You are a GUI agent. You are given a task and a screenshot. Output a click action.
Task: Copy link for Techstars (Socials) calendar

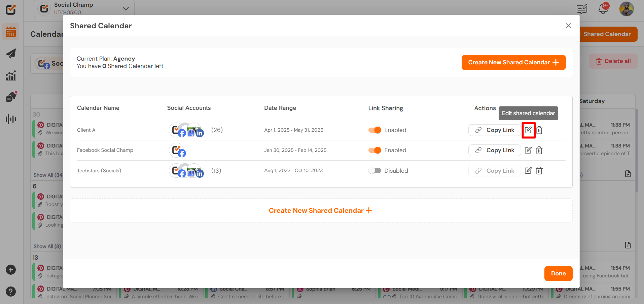pyautogui.click(x=495, y=171)
